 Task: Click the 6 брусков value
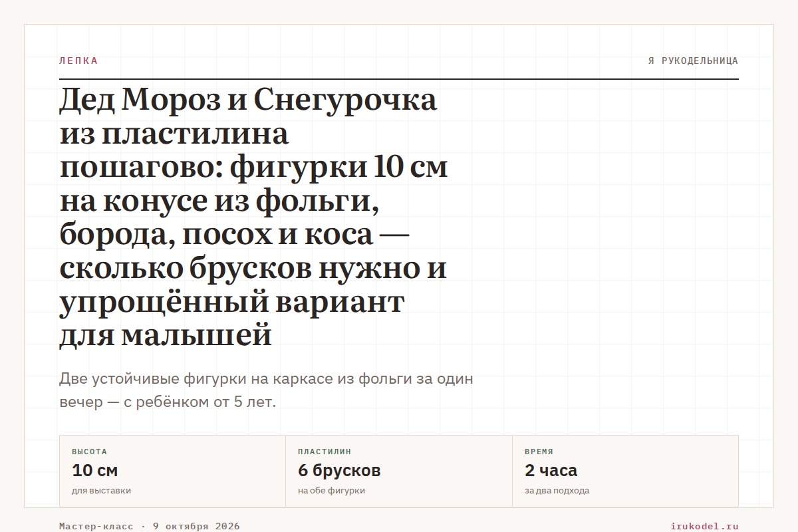339,470
